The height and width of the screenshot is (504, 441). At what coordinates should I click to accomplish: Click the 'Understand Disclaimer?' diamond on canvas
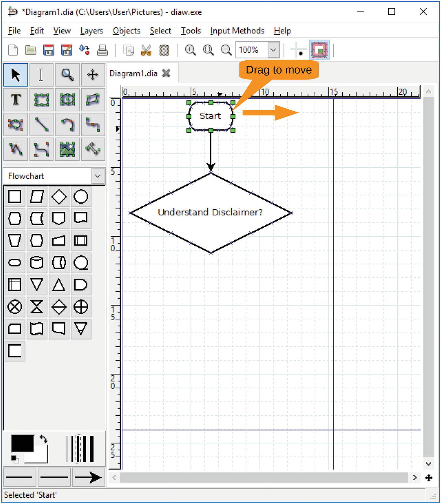pos(211,213)
